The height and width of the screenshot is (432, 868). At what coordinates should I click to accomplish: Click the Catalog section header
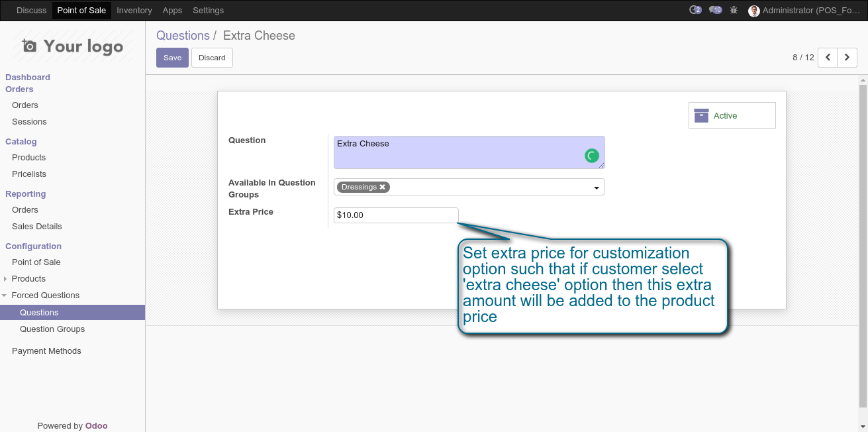pos(21,142)
